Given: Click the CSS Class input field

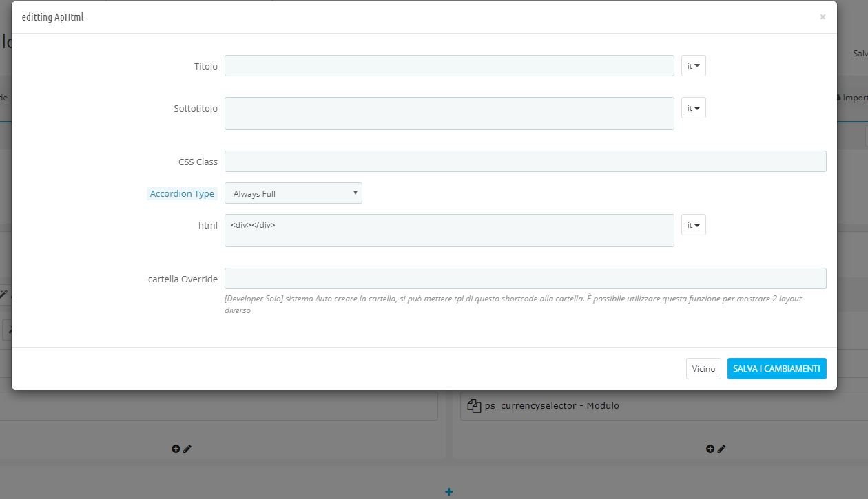Looking at the screenshot, I should tap(526, 162).
